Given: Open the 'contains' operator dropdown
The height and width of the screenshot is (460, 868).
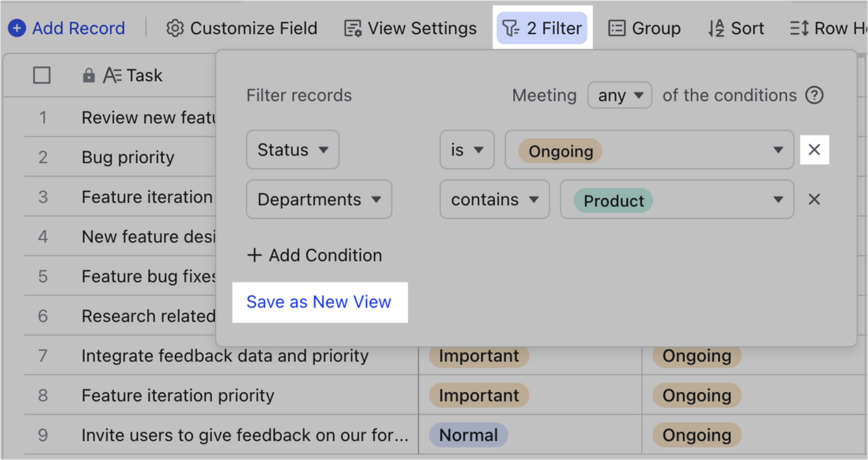Looking at the screenshot, I should click(495, 199).
